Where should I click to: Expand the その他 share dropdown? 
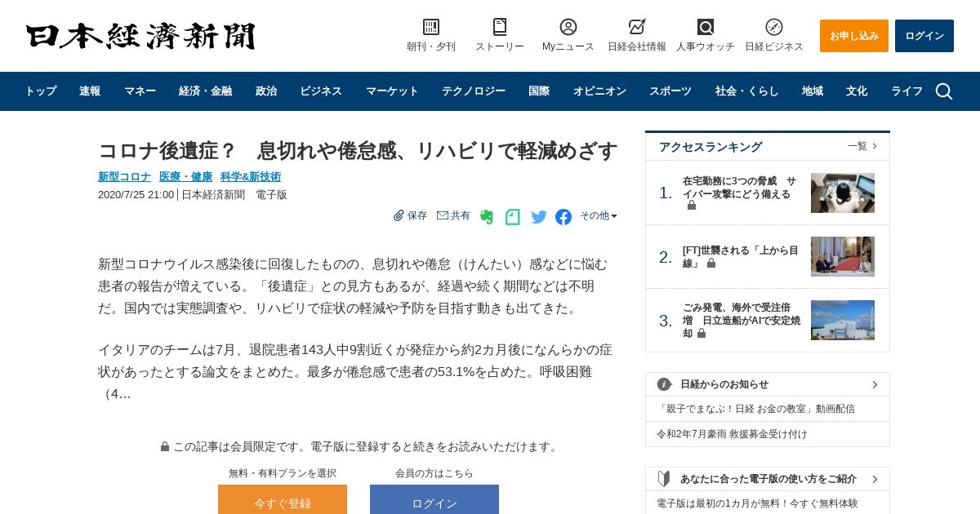pos(599,215)
